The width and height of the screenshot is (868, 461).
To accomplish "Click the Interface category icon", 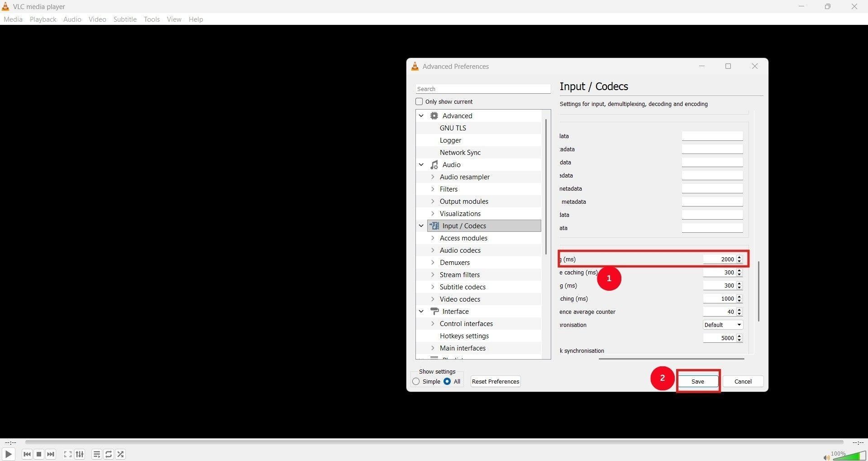I will point(434,312).
